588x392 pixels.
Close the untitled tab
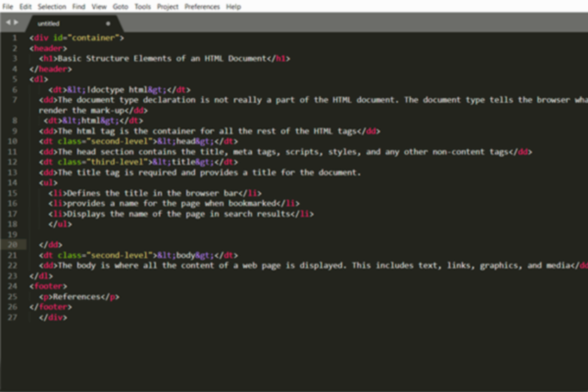coord(107,23)
